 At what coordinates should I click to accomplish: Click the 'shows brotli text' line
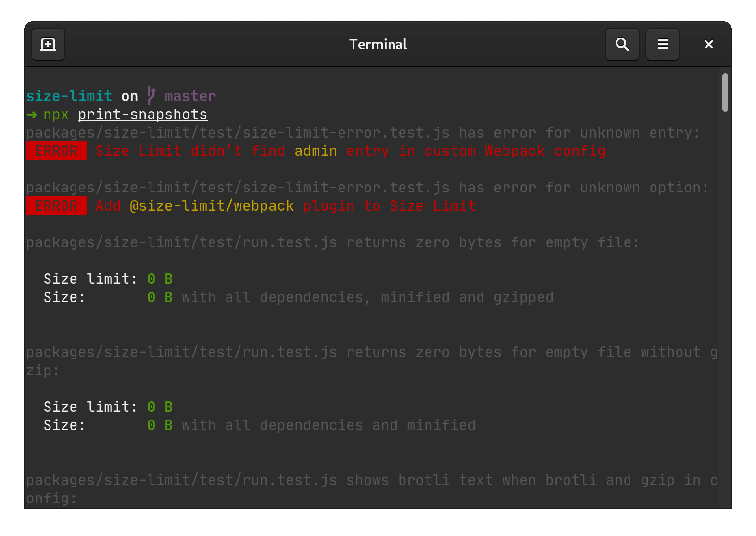[372, 480]
